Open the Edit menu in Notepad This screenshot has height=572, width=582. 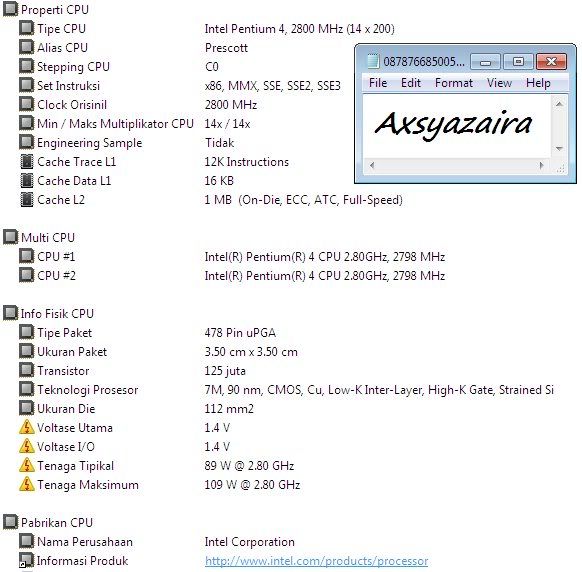(411, 83)
